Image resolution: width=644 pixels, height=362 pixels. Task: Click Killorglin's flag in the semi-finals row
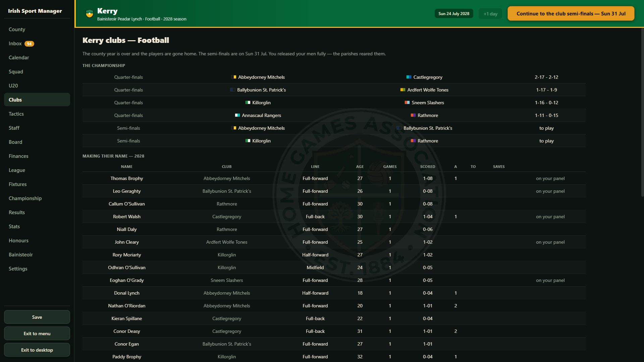(x=248, y=141)
